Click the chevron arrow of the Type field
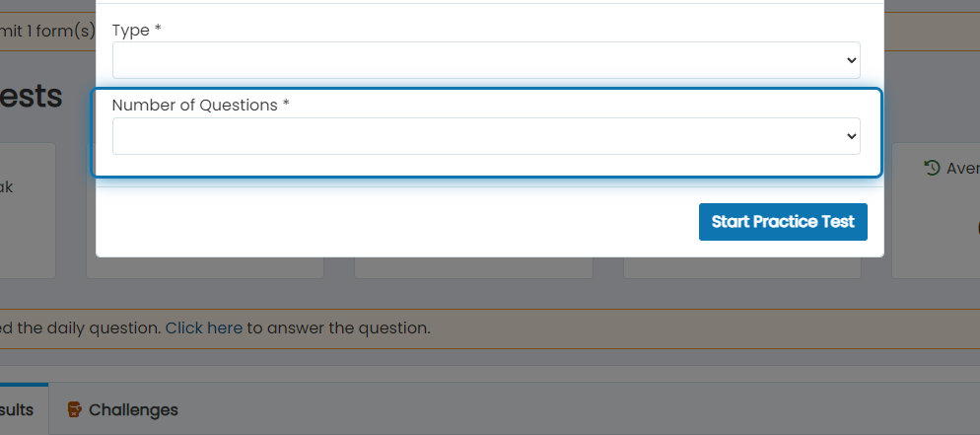Image resolution: width=980 pixels, height=435 pixels. pos(851,60)
